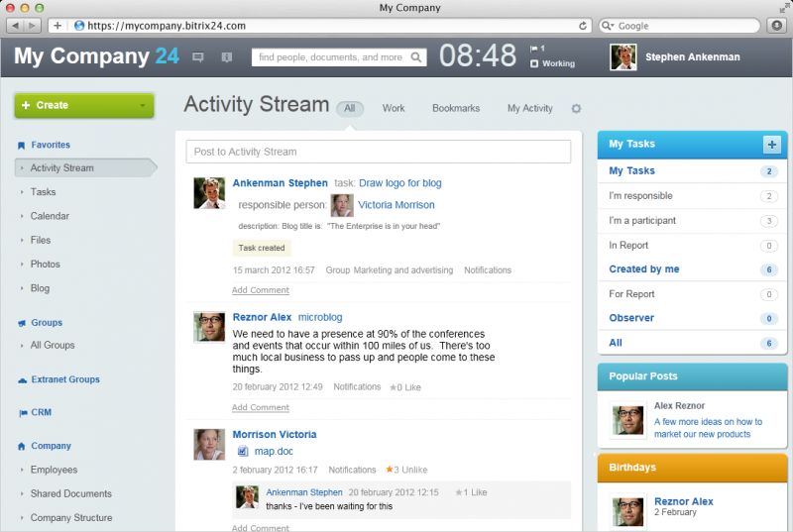The width and height of the screenshot is (793, 532).
Task: Open Draw logo for blog task
Action: click(x=400, y=183)
